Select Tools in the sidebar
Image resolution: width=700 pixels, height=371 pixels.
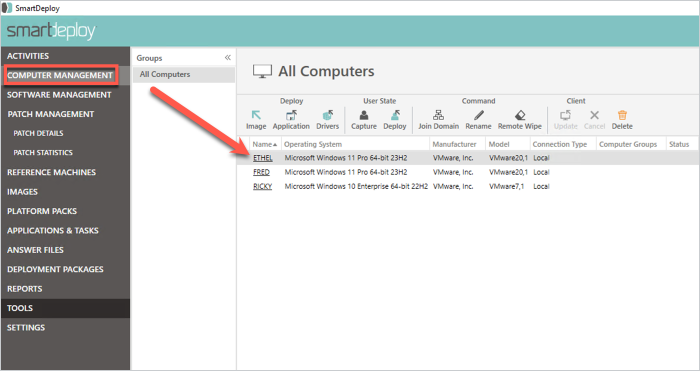[65, 308]
